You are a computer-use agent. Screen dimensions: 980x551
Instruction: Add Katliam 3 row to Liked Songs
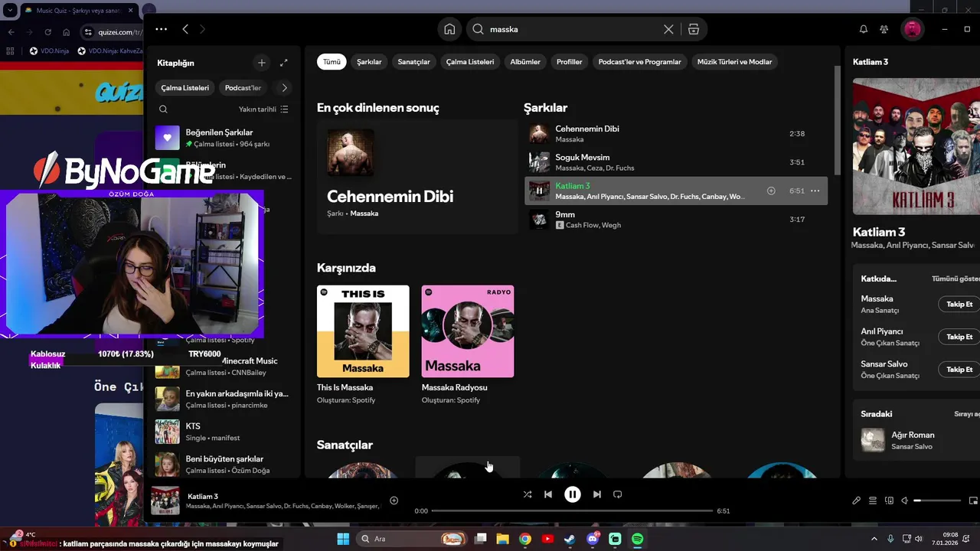[771, 191]
